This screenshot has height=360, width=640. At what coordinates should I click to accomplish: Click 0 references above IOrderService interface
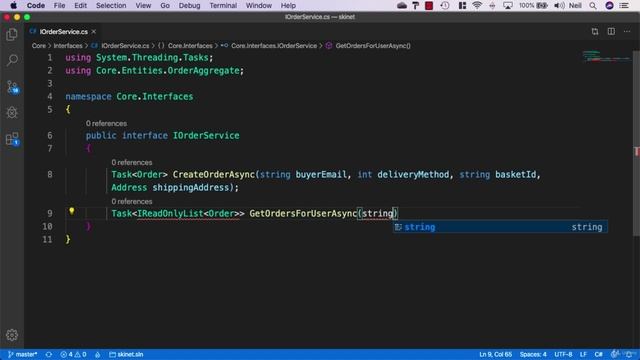106,123
